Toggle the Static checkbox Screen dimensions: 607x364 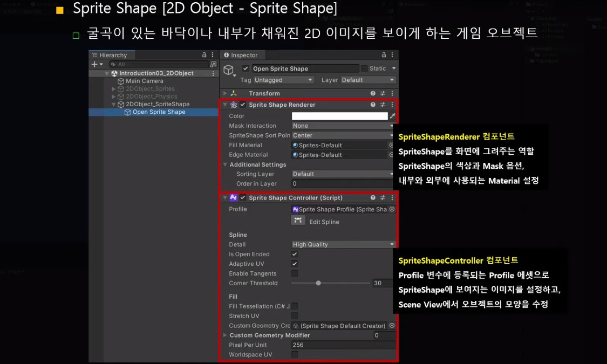coord(364,68)
